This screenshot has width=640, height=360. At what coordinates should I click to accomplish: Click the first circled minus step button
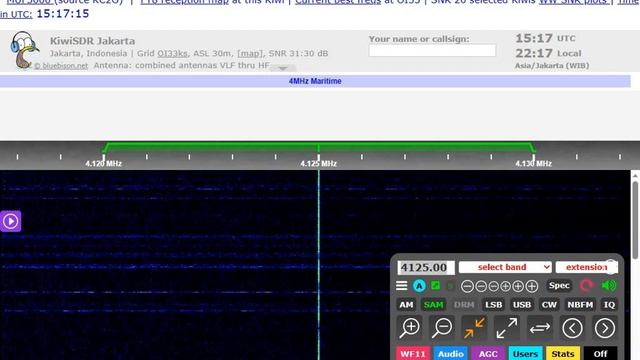point(467,286)
